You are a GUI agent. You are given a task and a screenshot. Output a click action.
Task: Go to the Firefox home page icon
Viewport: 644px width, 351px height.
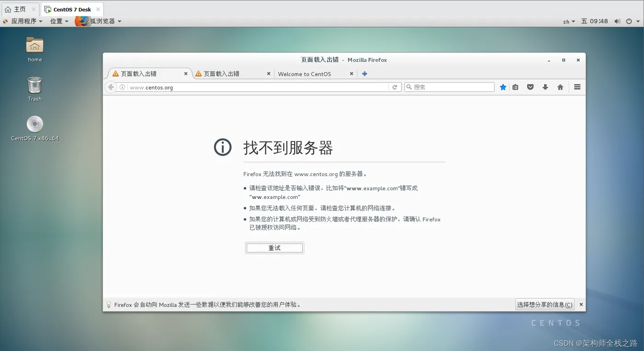point(560,87)
